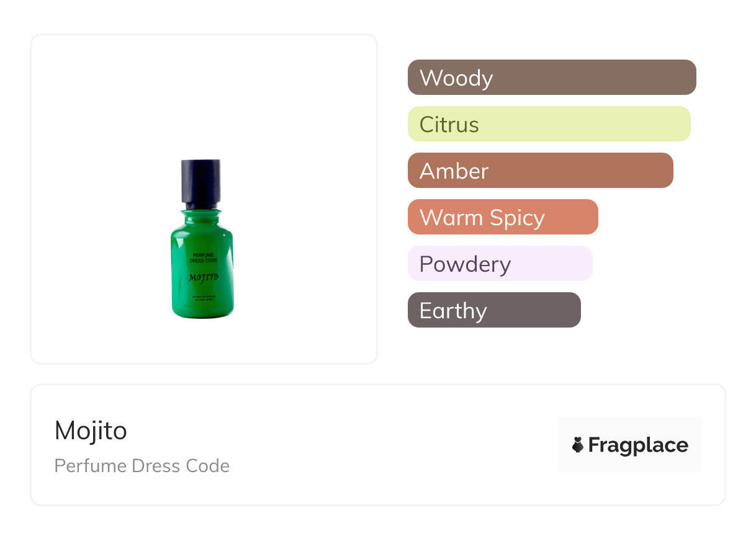Image resolution: width=756 pixels, height=536 pixels.
Task: Click the tiny 'Extrait de Parfum' bottle text
Action: (x=204, y=299)
